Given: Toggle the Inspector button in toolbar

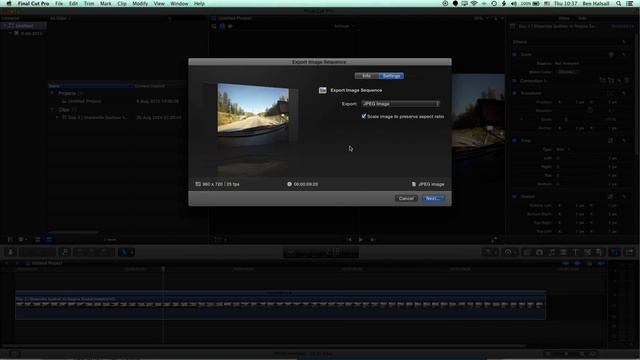Looking at the screenshot, I should pyautogui.click(x=615, y=252).
